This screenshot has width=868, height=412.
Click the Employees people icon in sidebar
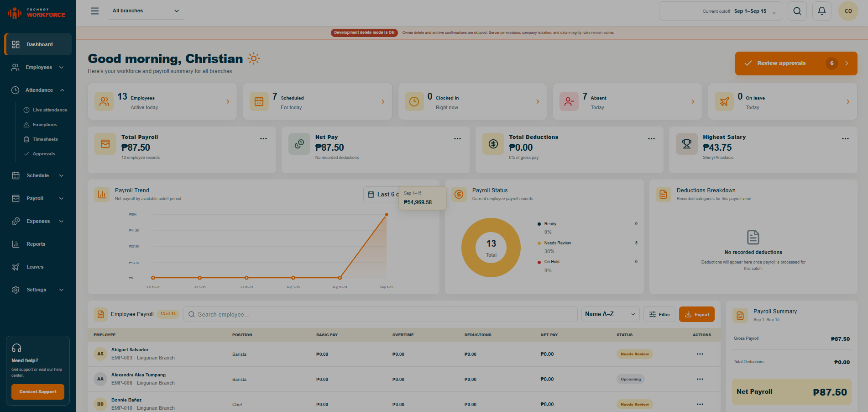[x=16, y=67]
